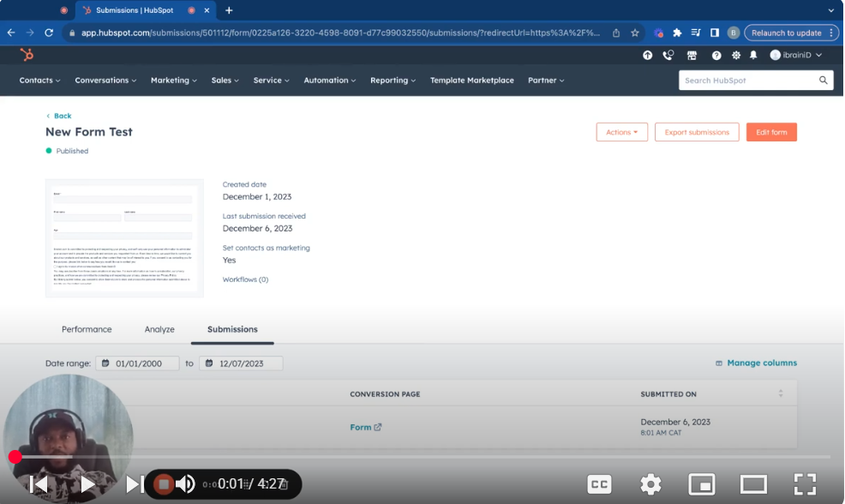Select the Submissions tab
This screenshot has width=845, height=504.
[232, 329]
